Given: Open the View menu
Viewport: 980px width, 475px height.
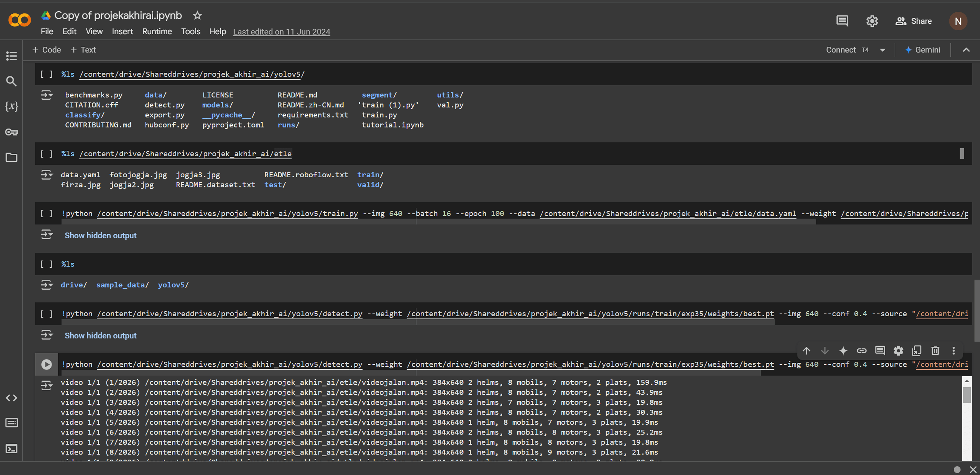Looking at the screenshot, I should tap(94, 31).
